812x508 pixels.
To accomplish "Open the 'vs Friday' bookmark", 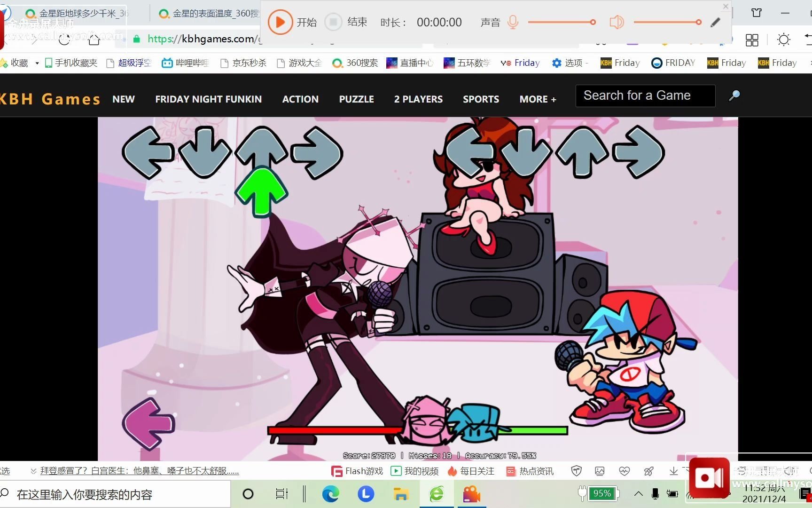I will tap(520, 63).
